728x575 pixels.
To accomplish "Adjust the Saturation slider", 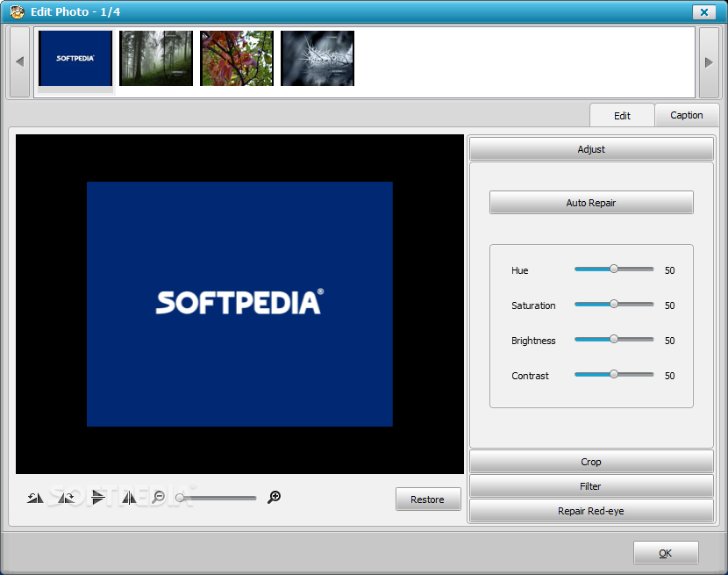I will click(614, 304).
